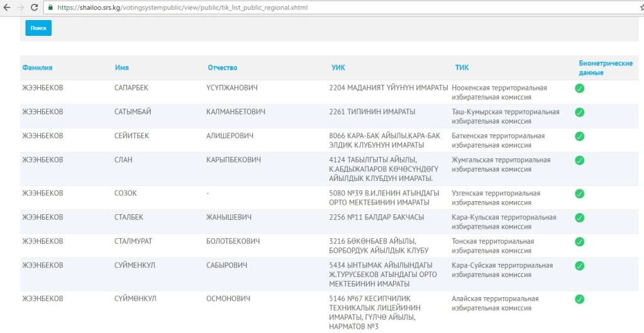Click the green secure padlock icon
The width and height of the screenshot is (644, 333).
pyautogui.click(x=50, y=8)
